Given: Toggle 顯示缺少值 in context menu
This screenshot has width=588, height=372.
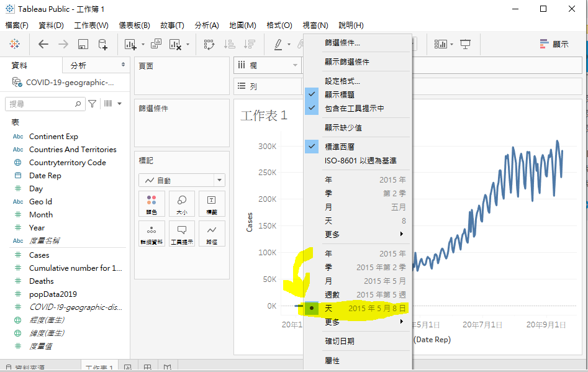Looking at the screenshot, I should coord(358,127).
